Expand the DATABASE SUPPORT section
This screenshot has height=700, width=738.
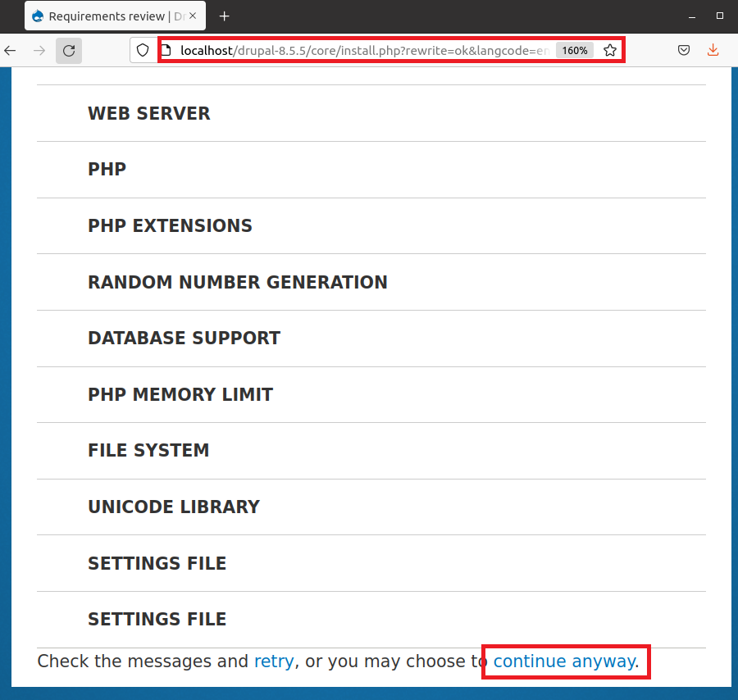click(184, 338)
